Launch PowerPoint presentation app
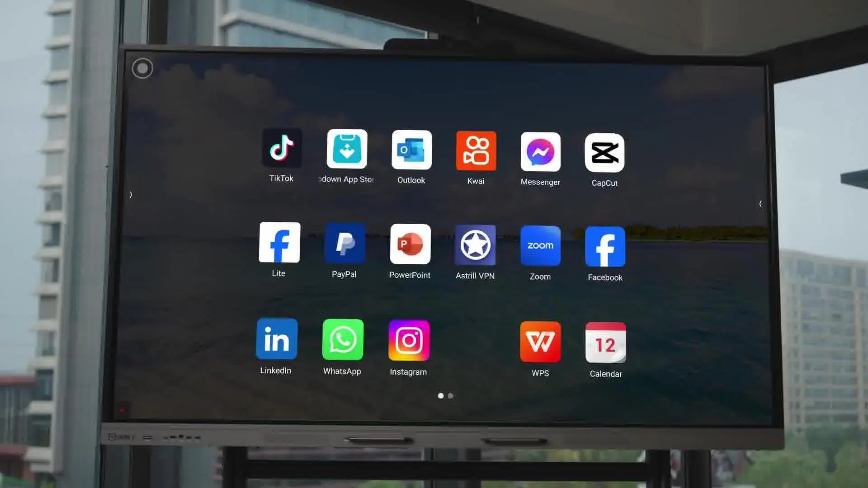868x488 pixels. pyautogui.click(x=410, y=244)
